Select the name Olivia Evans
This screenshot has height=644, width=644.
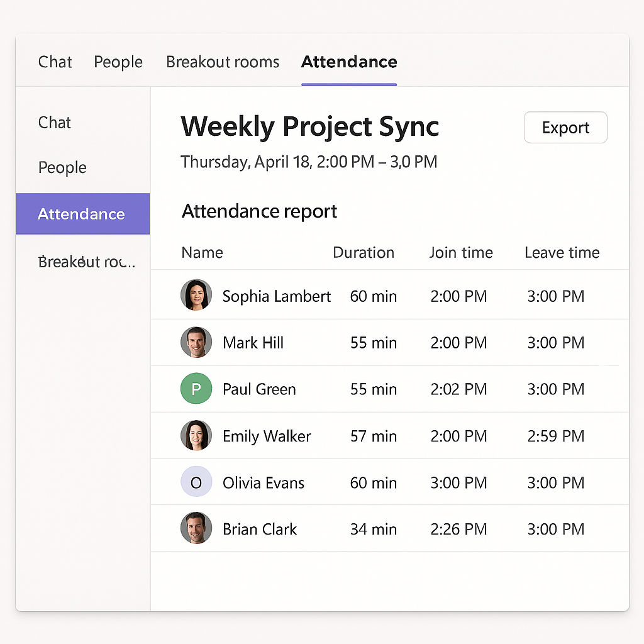pyautogui.click(x=264, y=482)
